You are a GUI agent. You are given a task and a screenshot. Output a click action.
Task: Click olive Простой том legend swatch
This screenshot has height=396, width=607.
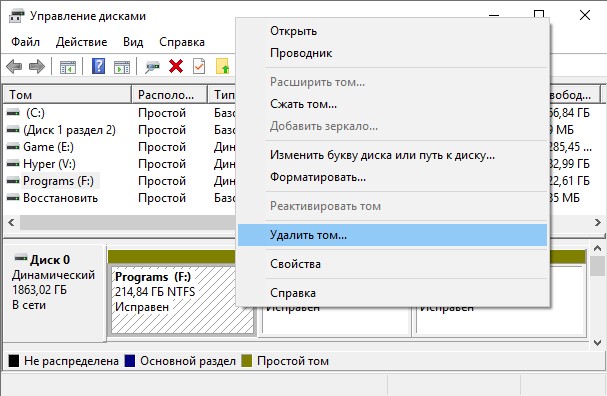[x=247, y=361]
